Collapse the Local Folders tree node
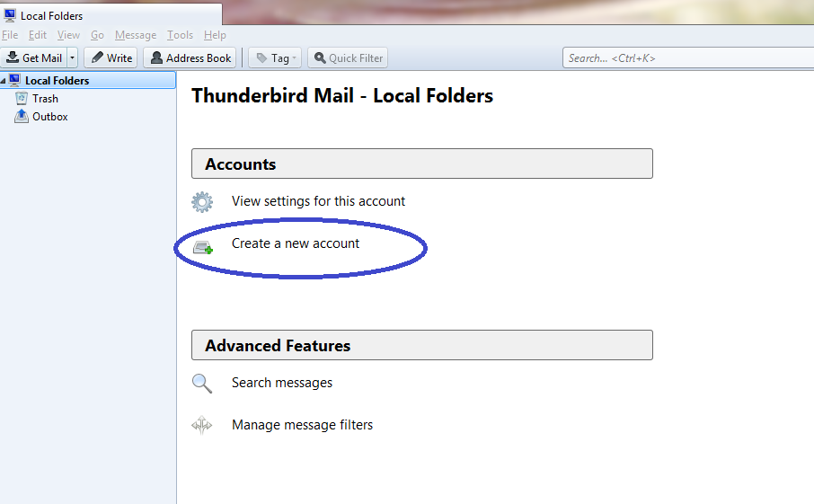The width and height of the screenshot is (814, 504). (x=3, y=81)
